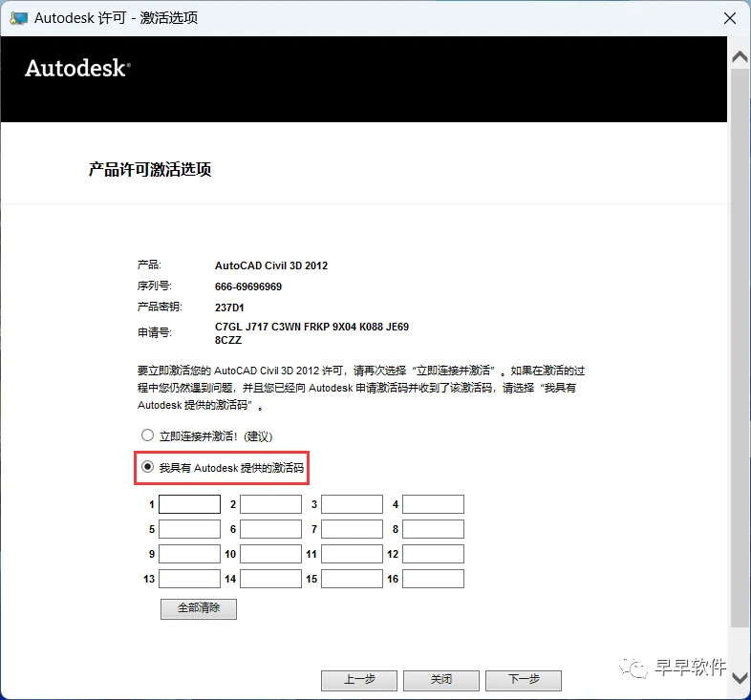This screenshot has width=751, height=700.
Task: Click the 产品密钥 label
Action: pos(160,307)
